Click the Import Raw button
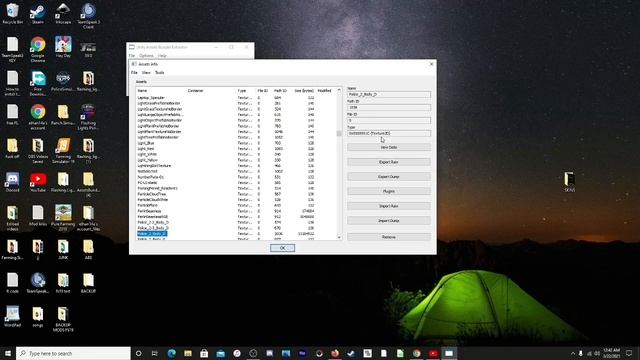The image size is (640, 360). [389, 206]
